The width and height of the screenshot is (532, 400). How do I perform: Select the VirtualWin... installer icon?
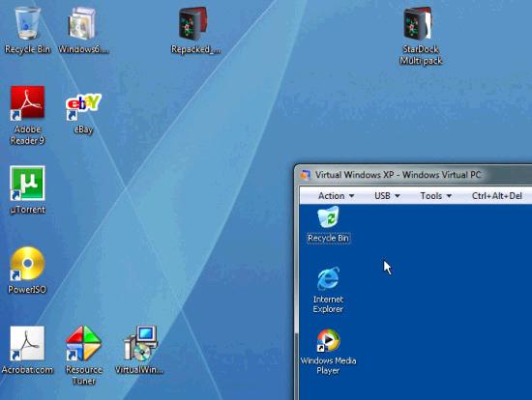140,343
